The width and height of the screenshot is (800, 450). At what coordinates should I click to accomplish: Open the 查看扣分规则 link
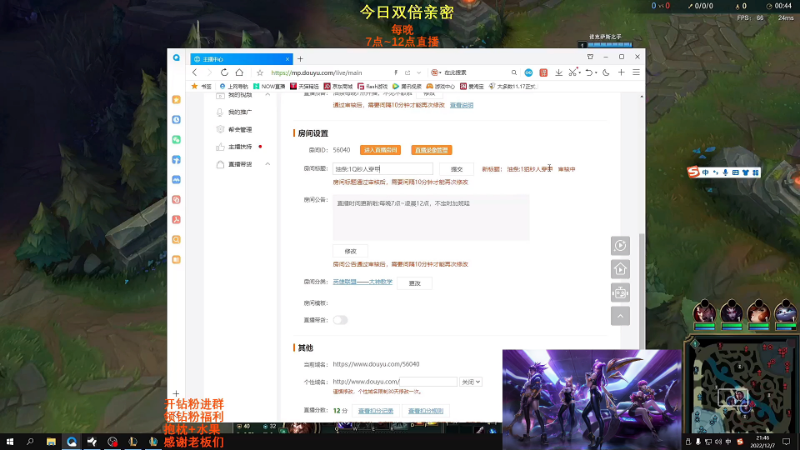click(x=426, y=411)
